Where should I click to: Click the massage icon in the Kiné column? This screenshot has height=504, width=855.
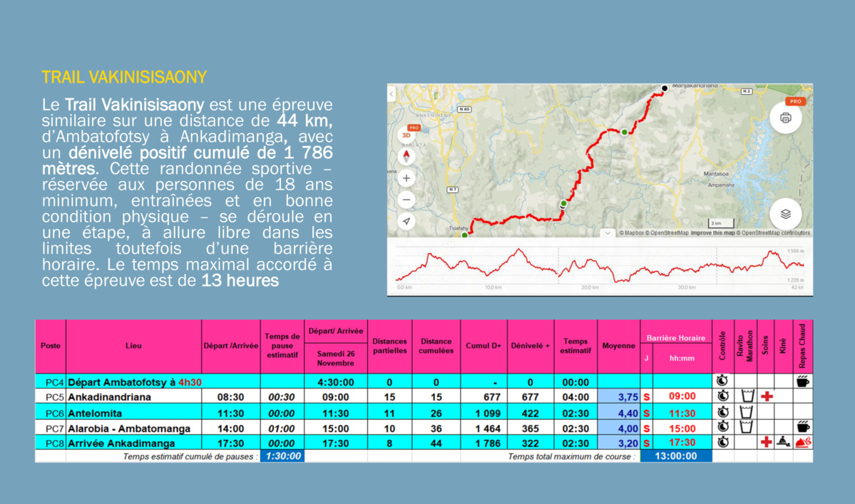[x=783, y=442]
